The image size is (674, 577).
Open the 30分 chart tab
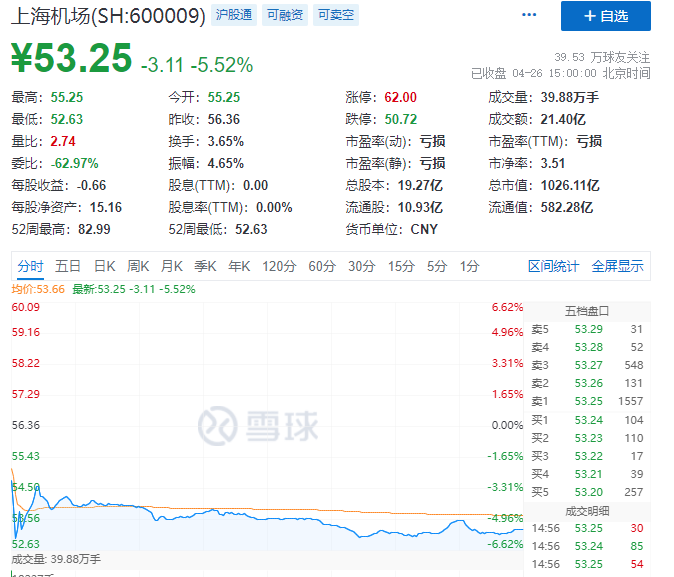click(x=362, y=267)
